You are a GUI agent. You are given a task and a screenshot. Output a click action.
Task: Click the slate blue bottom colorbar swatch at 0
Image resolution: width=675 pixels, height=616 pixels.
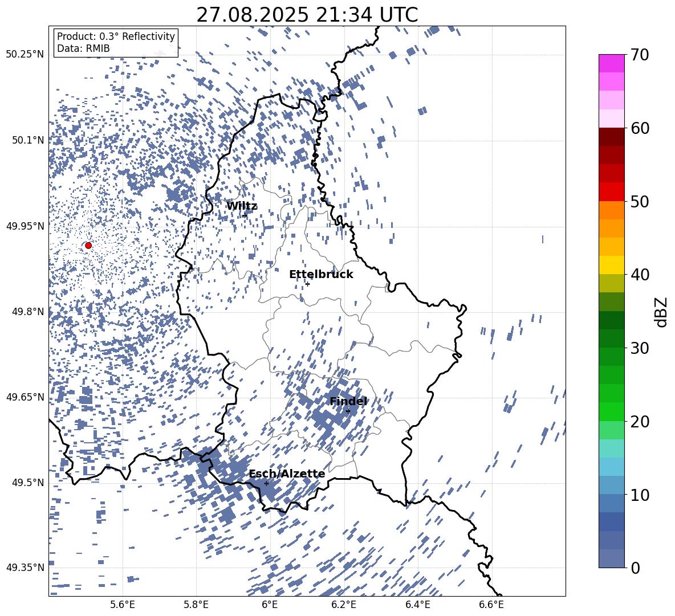pos(611,558)
